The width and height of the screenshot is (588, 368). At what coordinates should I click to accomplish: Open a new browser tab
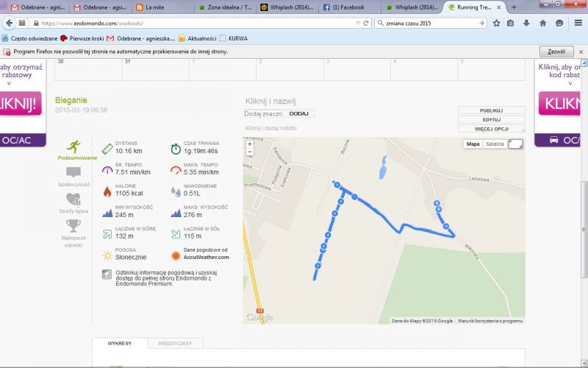pyautogui.click(x=514, y=7)
